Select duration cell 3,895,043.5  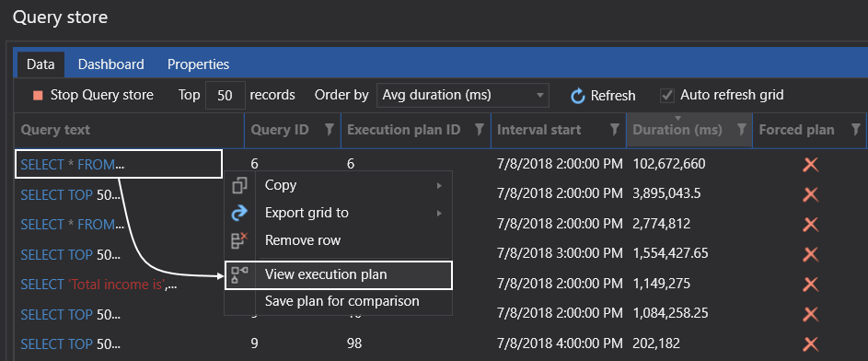(x=667, y=193)
